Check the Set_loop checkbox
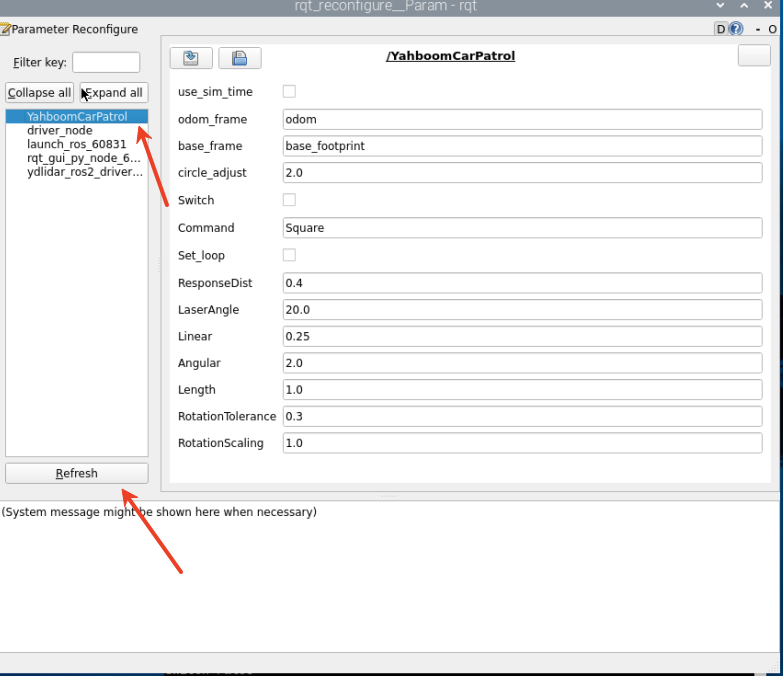The image size is (783, 676). pos(289,255)
